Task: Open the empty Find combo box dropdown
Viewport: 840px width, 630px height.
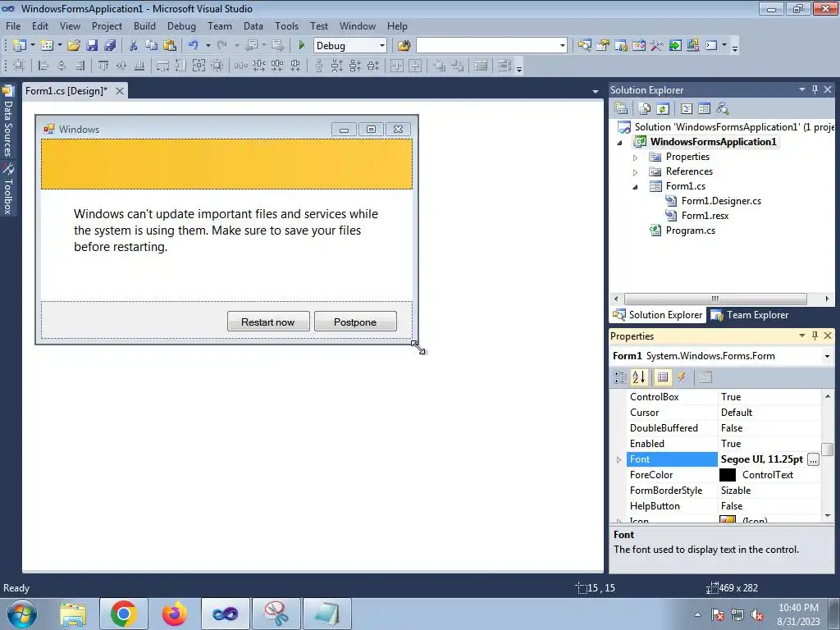Action: [562, 46]
